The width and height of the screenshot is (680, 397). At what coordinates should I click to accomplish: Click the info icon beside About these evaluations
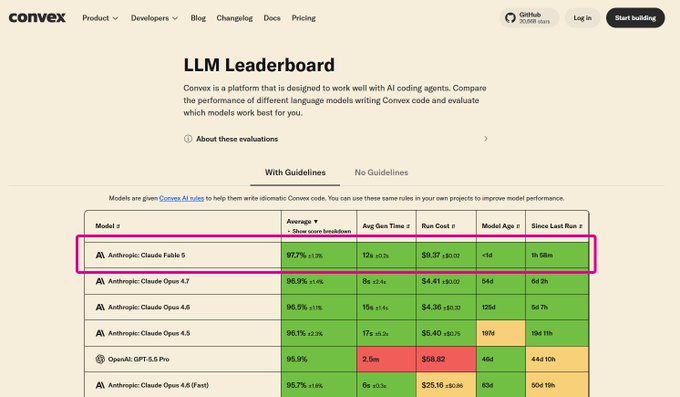pyautogui.click(x=188, y=139)
